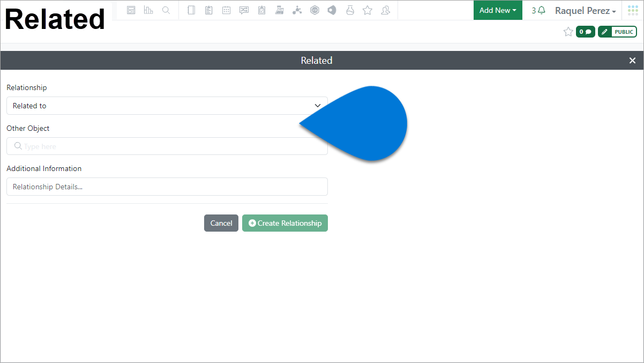Image resolution: width=644 pixels, height=363 pixels.
Task: Open the molecule network icon
Action: [297, 10]
